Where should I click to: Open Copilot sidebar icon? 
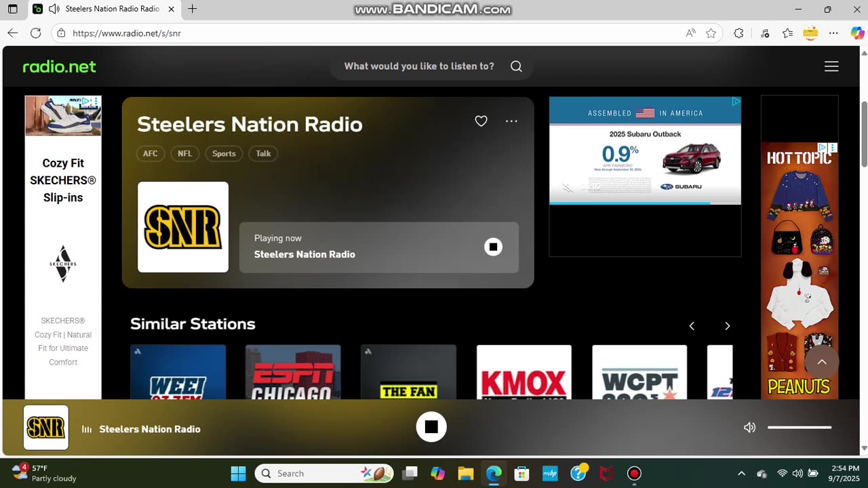pos(857,33)
